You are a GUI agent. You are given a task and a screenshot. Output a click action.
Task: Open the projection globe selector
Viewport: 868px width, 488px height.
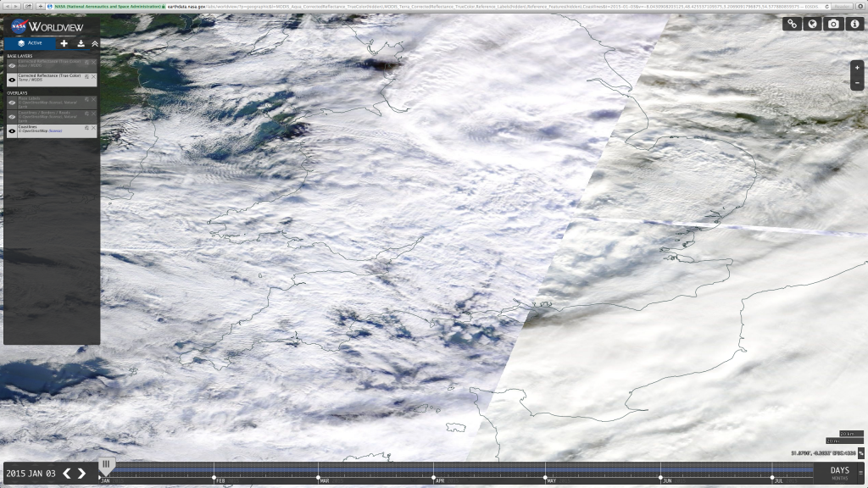coord(813,24)
